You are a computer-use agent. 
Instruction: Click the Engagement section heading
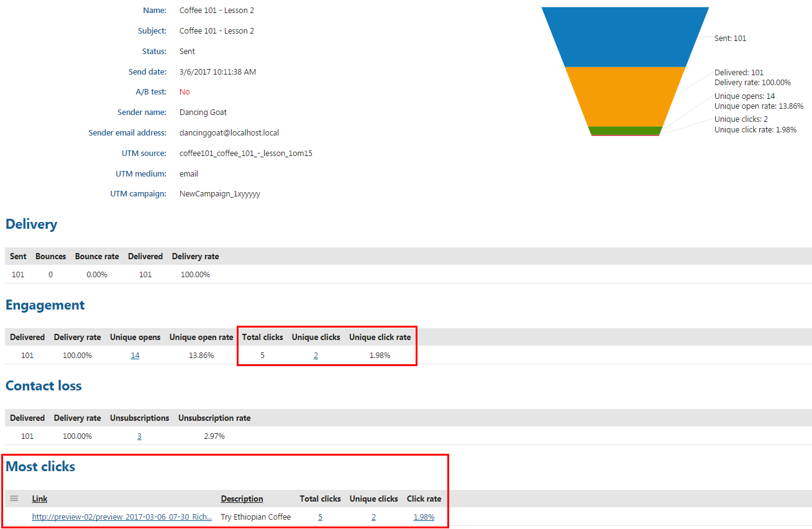coord(45,305)
